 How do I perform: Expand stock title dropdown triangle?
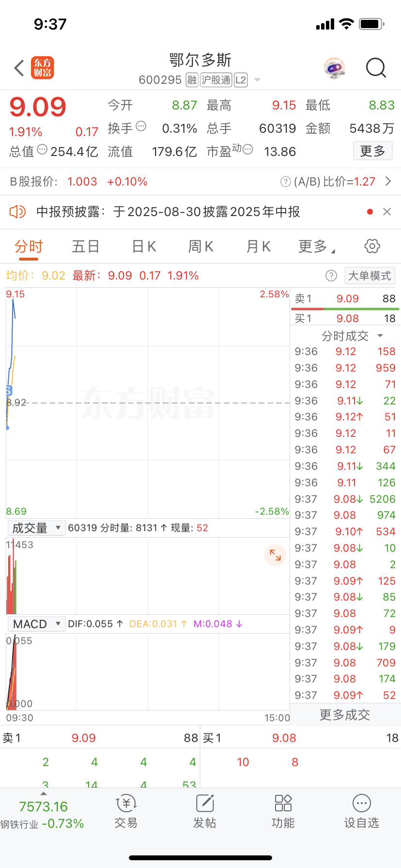click(x=257, y=80)
